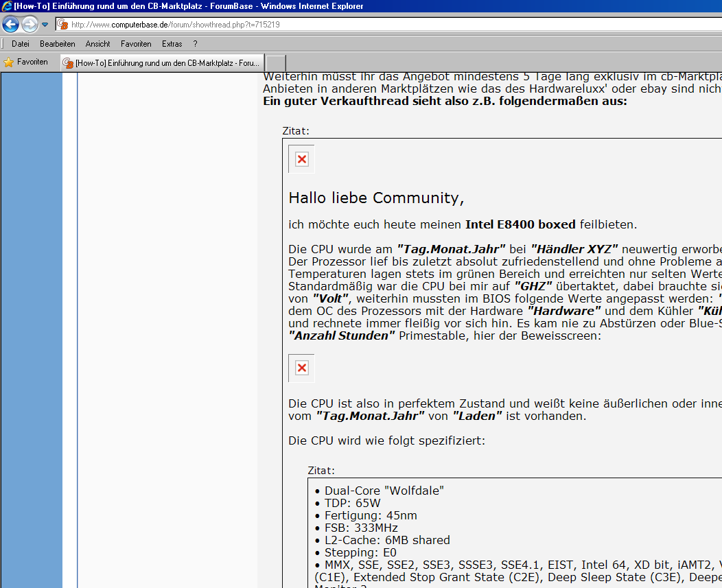Click the nested 'Zitat:' label above specs
This screenshot has width=722, height=588.
321,471
